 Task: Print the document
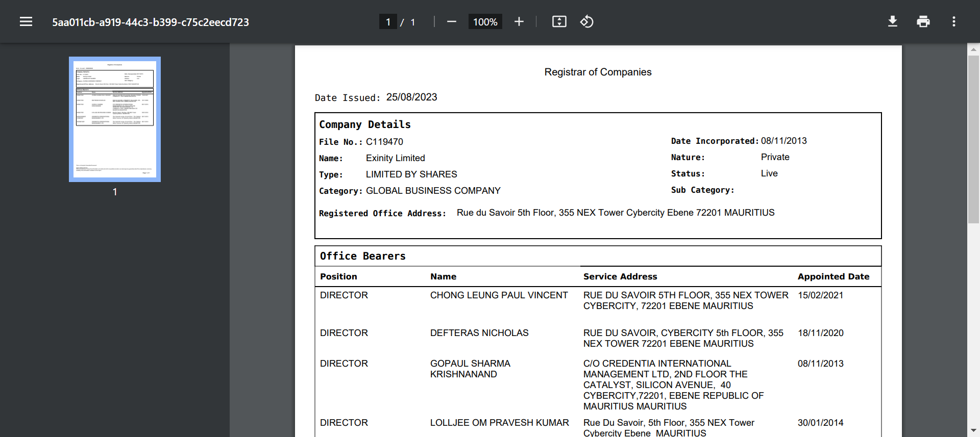coord(923,21)
